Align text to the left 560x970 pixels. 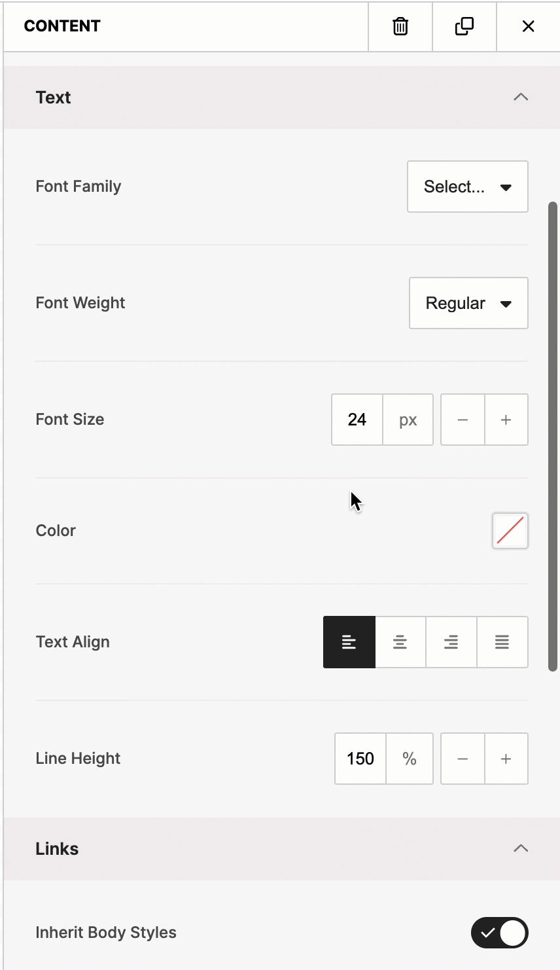click(x=349, y=642)
